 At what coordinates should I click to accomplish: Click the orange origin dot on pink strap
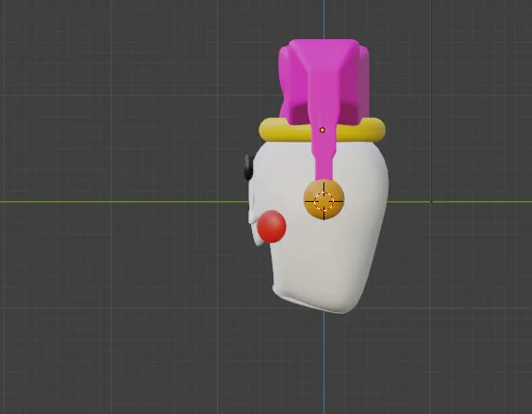323,130
